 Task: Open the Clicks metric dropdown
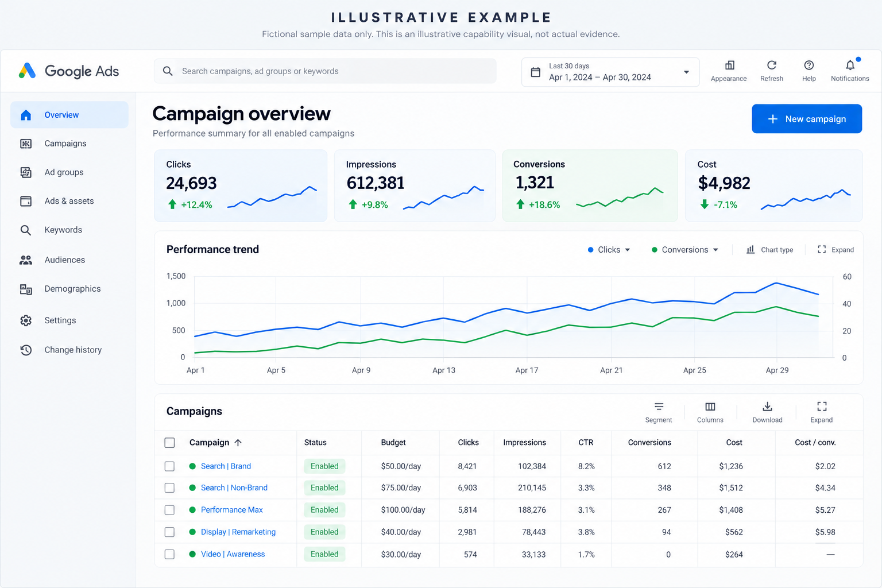(609, 250)
